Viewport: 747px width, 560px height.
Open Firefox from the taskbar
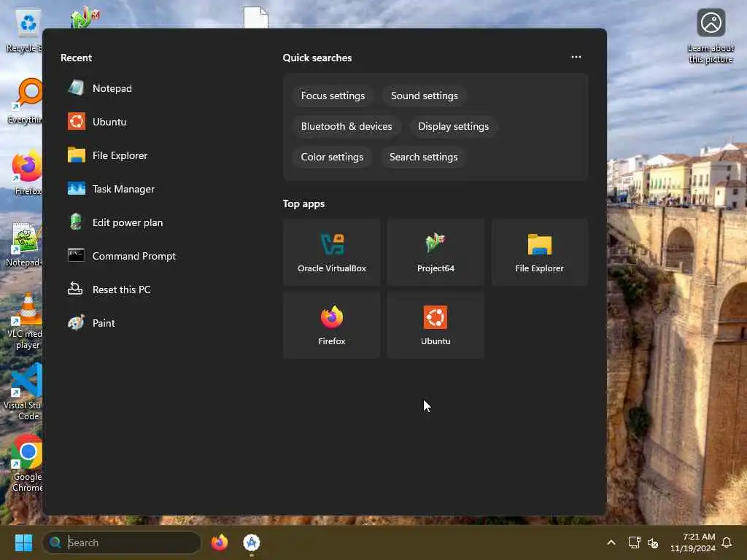[x=219, y=542]
